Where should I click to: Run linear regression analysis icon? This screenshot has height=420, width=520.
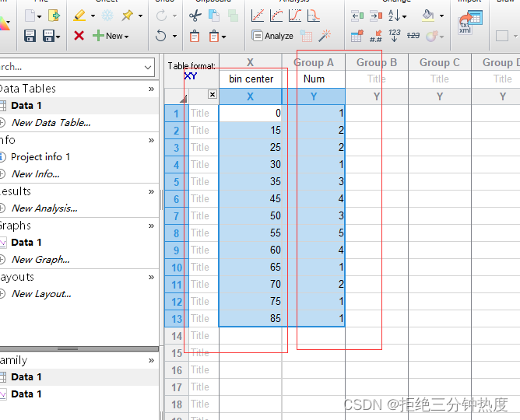[x=258, y=16]
